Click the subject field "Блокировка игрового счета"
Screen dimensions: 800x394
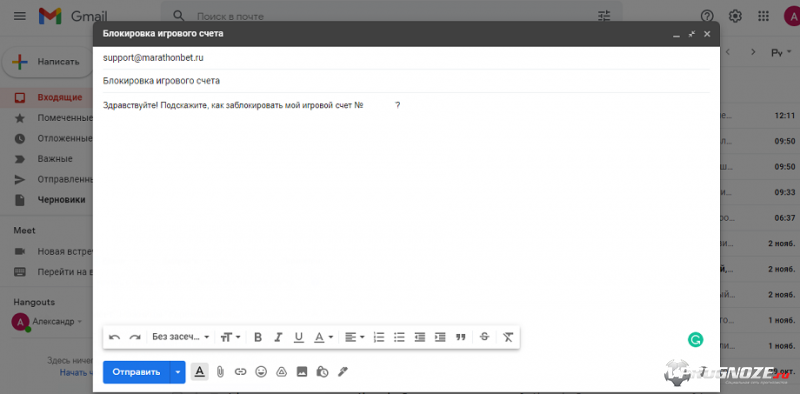pyautogui.click(x=406, y=81)
